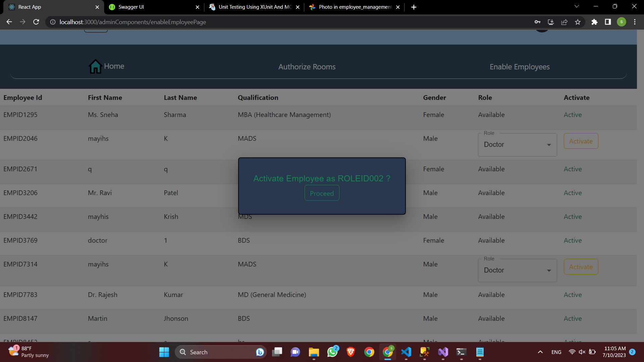The height and width of the screenshot is (362, 644).
Task: Reload the page with refresh icon
Action: pos(36,22)
